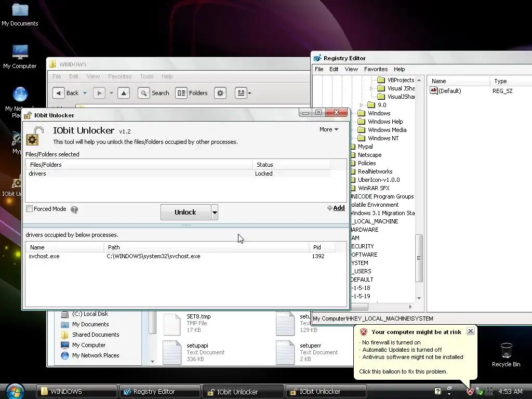Click the registry tree vertical scrollbar thumb

click(419, 258)
